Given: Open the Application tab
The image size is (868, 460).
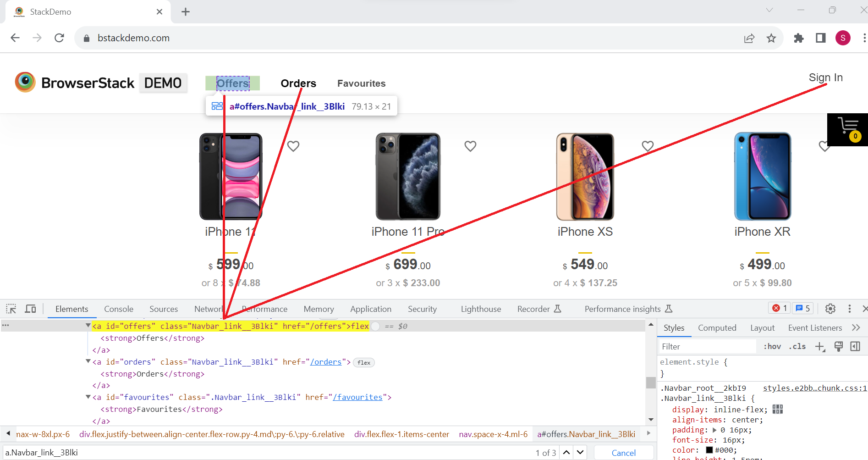Looking at the screenshot, I should [371, 309].
